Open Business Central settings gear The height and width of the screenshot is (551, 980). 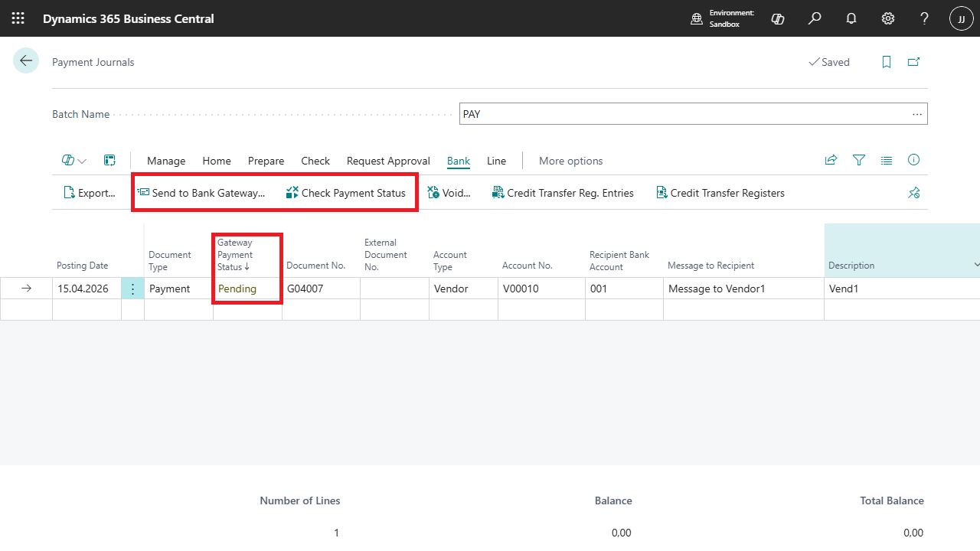pos(887,18)
